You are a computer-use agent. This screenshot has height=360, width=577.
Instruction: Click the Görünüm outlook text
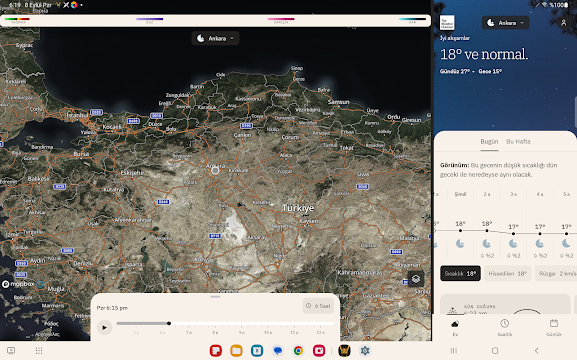point(499,170)
